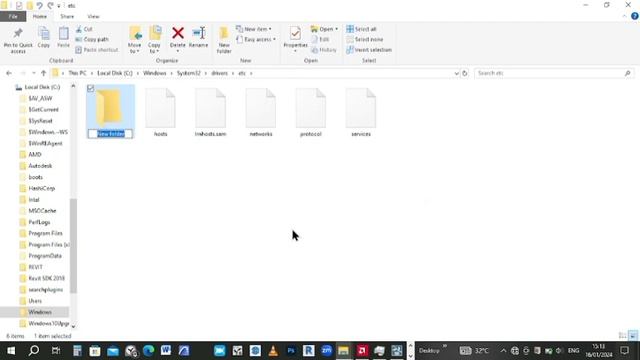Select the Autodesk folder in tree
640x360 pixels.
(x=40, y=166)
